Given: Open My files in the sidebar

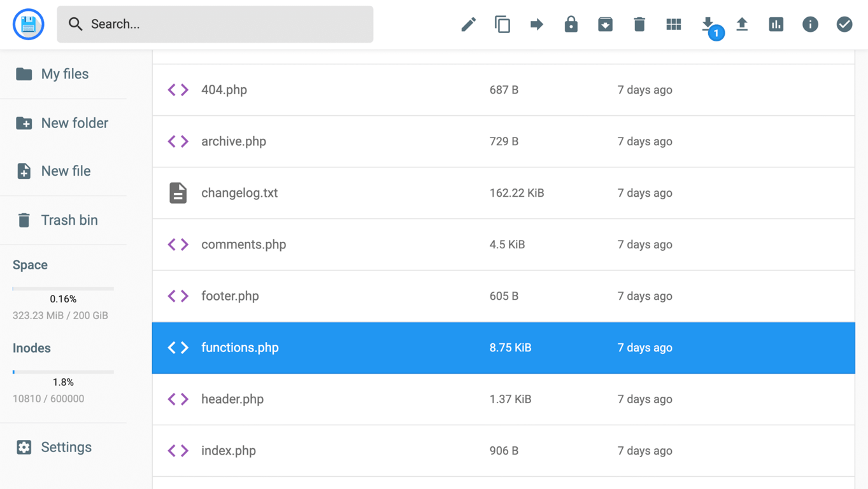Looking at the screenshot, I should (x=64, y=73).
